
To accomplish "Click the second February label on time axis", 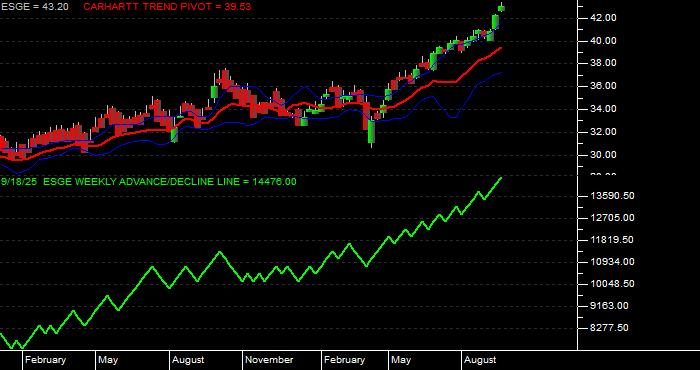I will pyautogui.click(x=344, y=360).
